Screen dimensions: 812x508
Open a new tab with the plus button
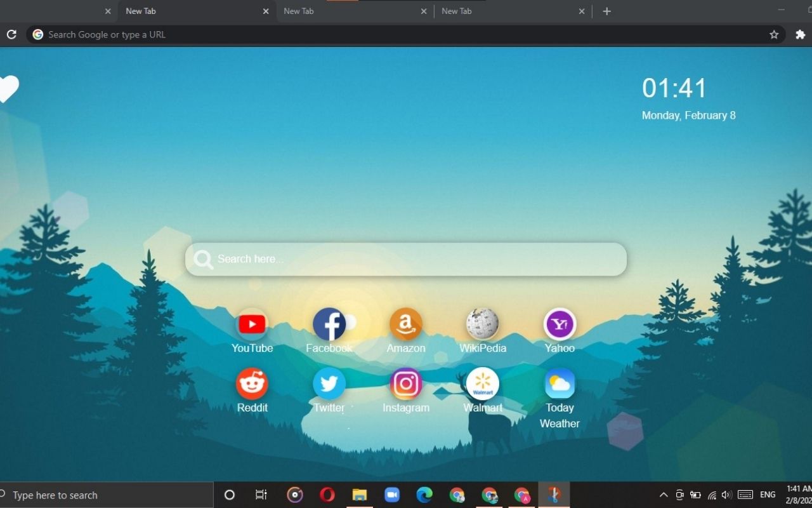point(606,11)
